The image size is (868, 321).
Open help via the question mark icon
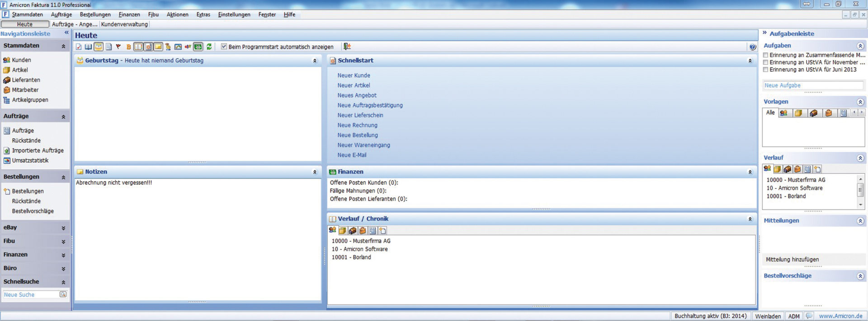point(752,47)
